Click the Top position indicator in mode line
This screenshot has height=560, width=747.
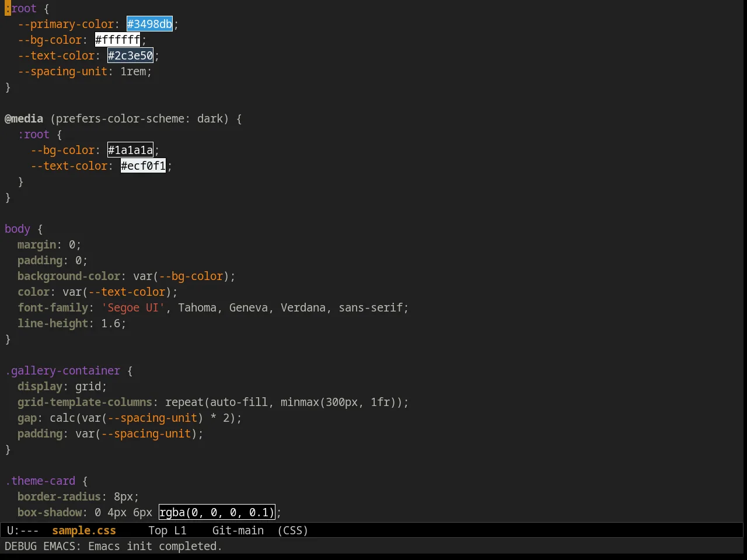point(158,530)
